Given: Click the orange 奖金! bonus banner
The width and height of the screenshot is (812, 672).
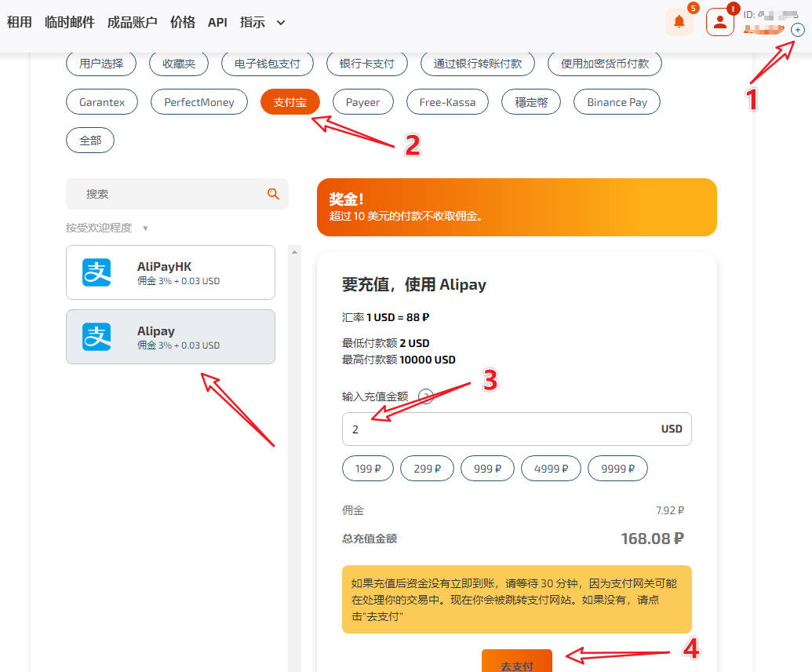Looking at the screenshot, I should [x=517, y=207].
